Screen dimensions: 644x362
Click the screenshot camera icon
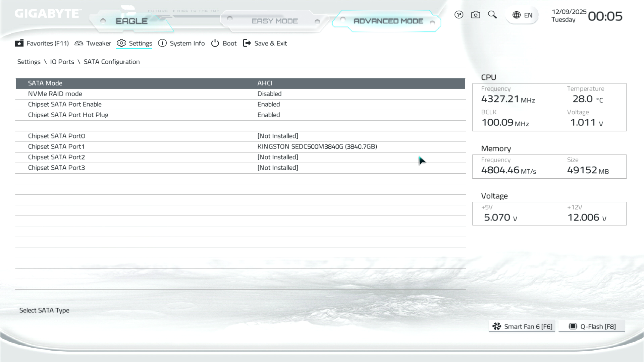point(475,15)
